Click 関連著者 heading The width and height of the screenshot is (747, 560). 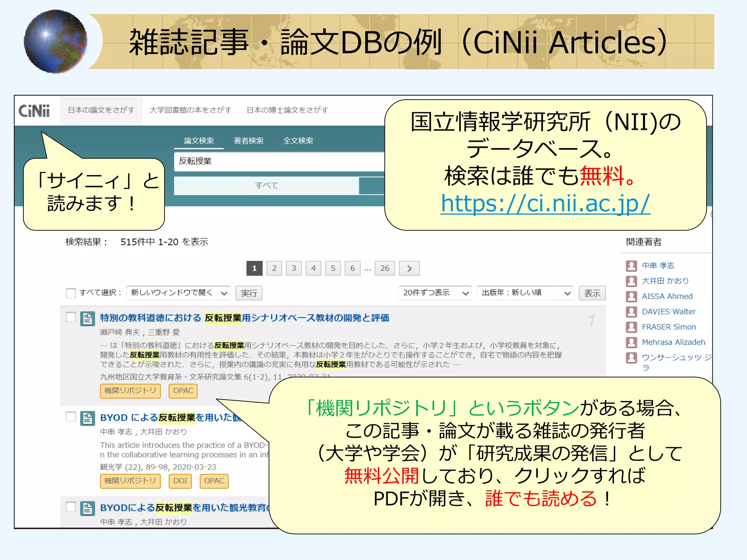point(644,242)
